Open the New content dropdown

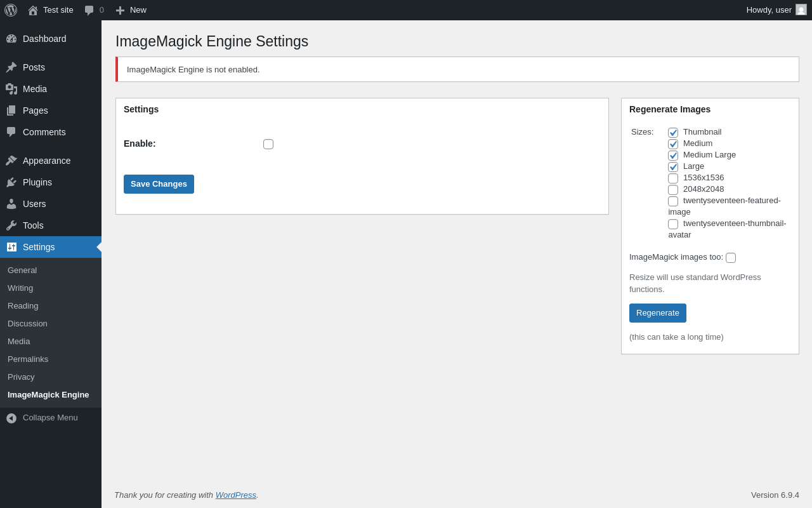tap(131, 10)
